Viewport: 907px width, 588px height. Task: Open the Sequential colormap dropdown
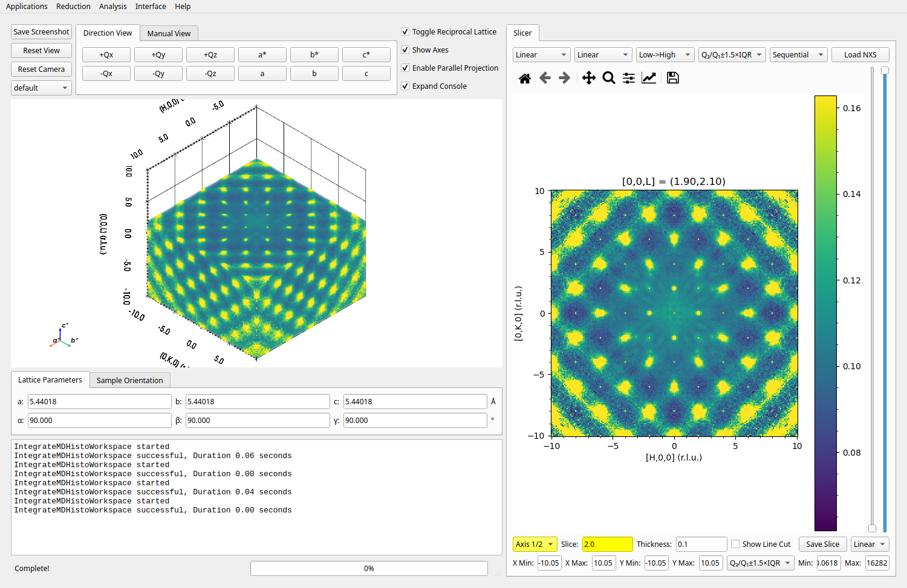point(799,54)
